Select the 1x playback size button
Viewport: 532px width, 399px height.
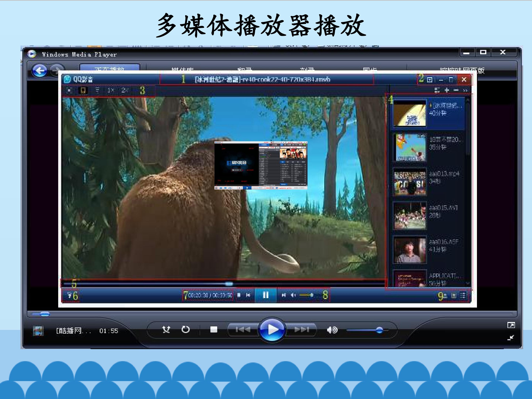click(x=111, y=90)
